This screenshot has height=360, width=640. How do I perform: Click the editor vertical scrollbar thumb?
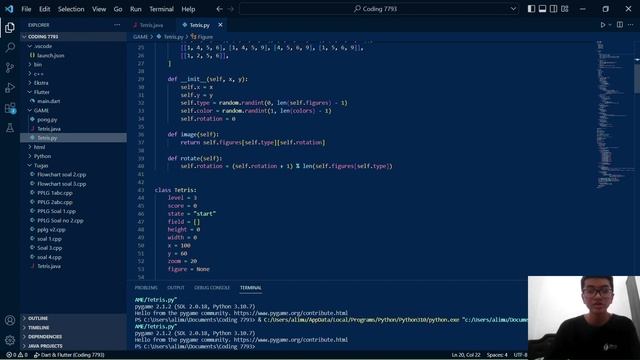(x=637, y=79)
